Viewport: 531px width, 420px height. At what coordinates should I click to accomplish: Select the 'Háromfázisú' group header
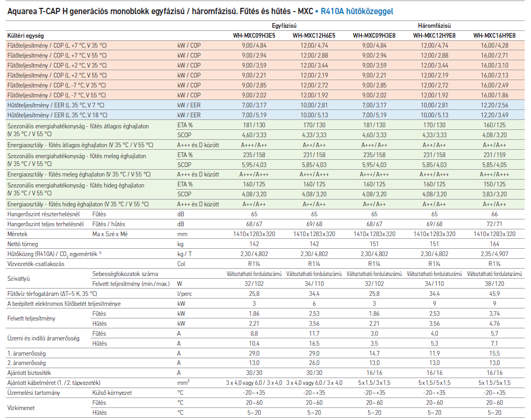point(434,26)
